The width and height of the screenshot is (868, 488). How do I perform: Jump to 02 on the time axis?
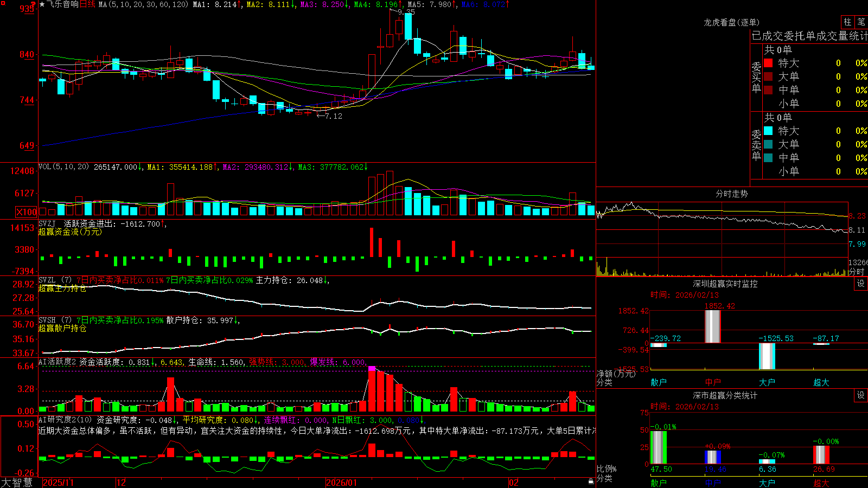[x=514, y=483]
